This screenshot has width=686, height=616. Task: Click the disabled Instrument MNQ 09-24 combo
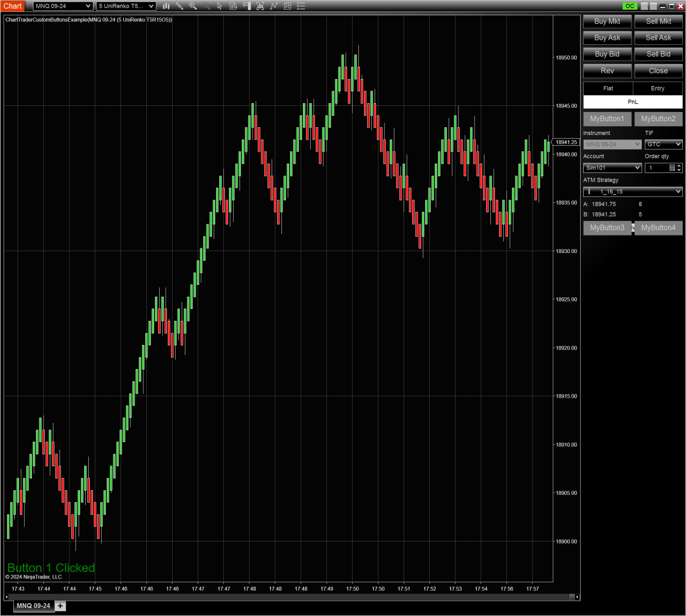pyautogui.click(x=613, y=144)
